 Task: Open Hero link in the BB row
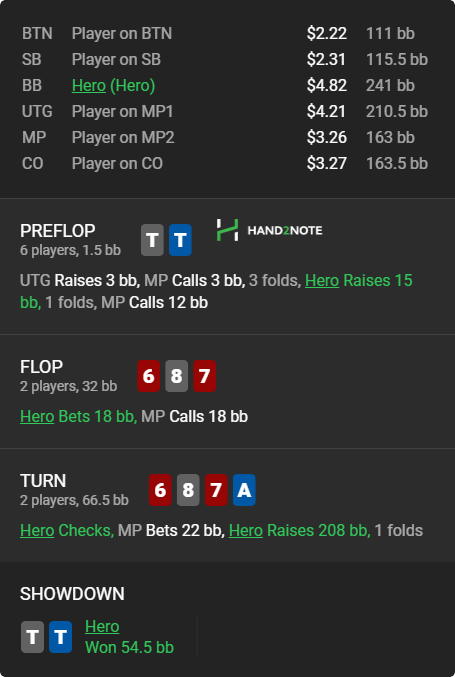89,85
